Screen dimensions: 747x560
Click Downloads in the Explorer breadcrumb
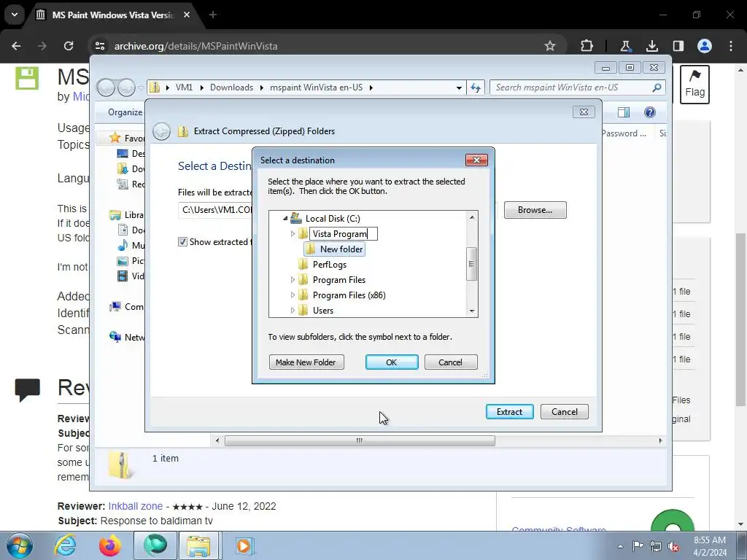231,87
